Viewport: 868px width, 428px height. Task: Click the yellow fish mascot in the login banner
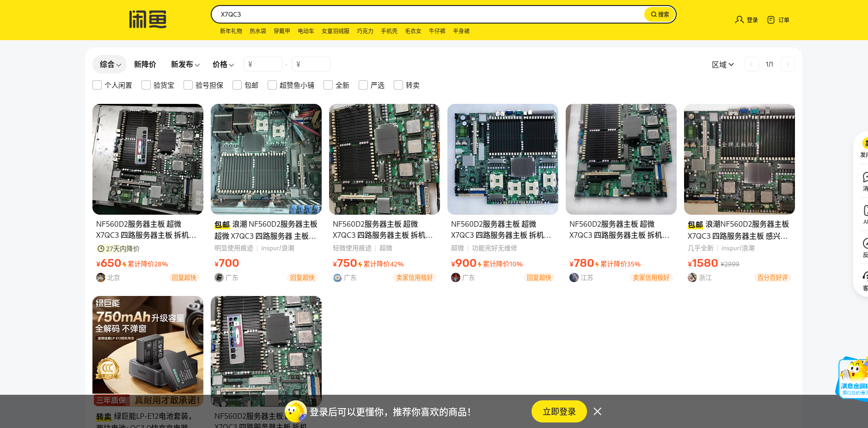pos(296,411)
